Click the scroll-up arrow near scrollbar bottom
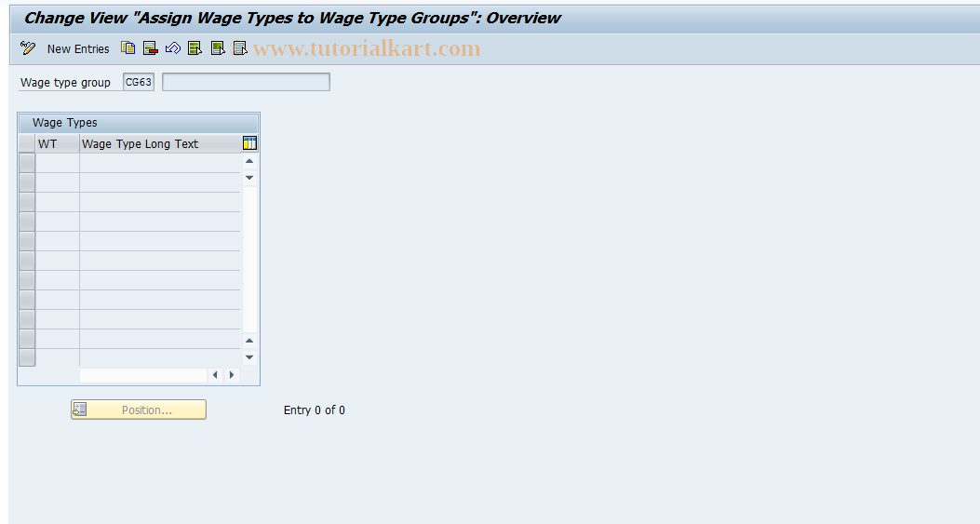 [249, 341]
